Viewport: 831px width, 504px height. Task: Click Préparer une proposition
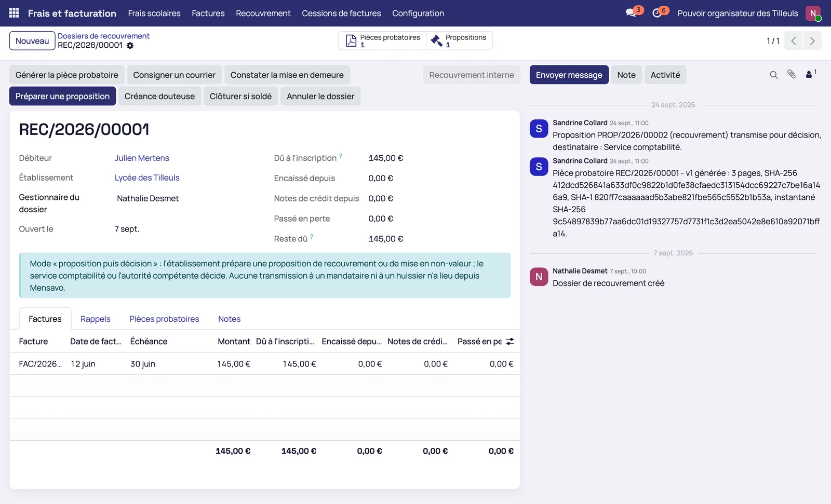pyautogui.click(x=62, y=96)
